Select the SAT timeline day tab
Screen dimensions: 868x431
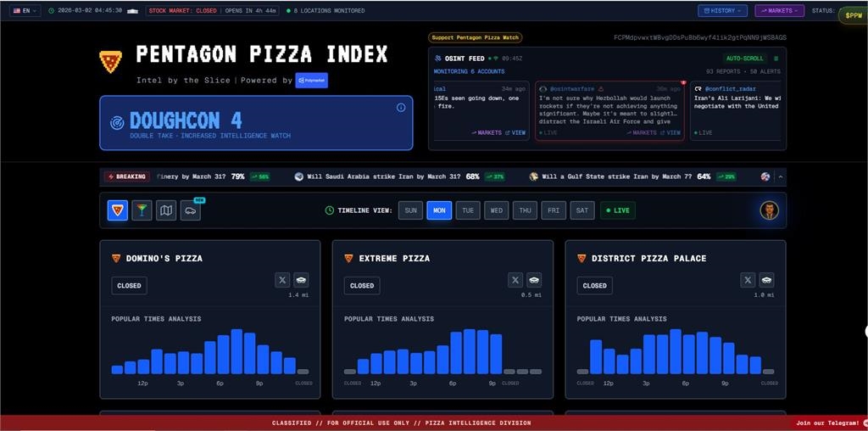click(x=582, y=210)
